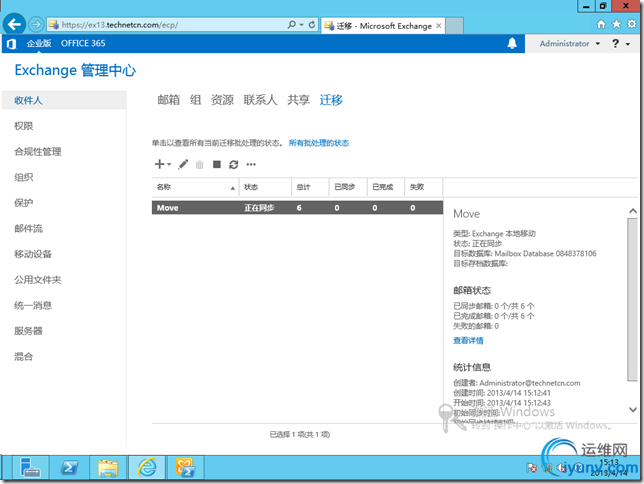Switch to the 组 tab
This screenshot has width=644, height=484.
[x=196, y=99]
